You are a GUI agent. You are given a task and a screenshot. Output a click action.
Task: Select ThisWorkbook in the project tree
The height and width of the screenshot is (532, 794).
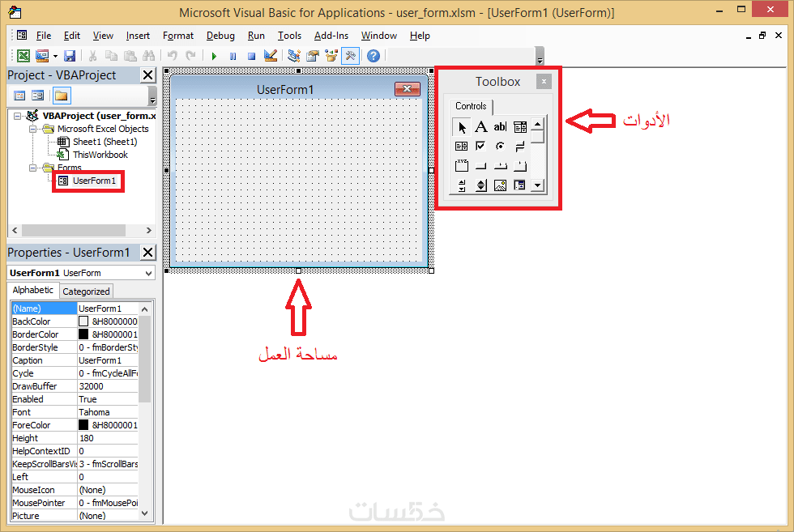coord(100,155)
